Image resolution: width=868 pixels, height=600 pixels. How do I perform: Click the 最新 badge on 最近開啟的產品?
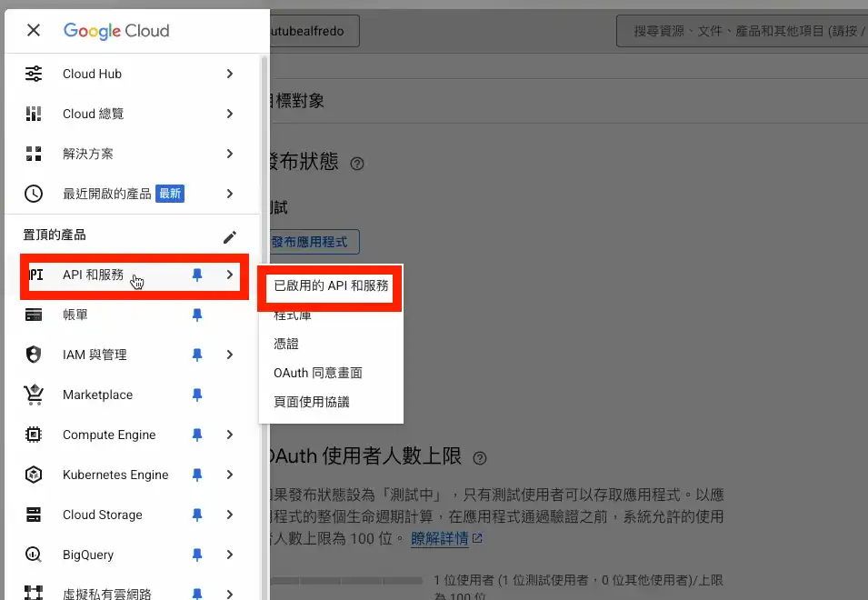tap(170, 194)
